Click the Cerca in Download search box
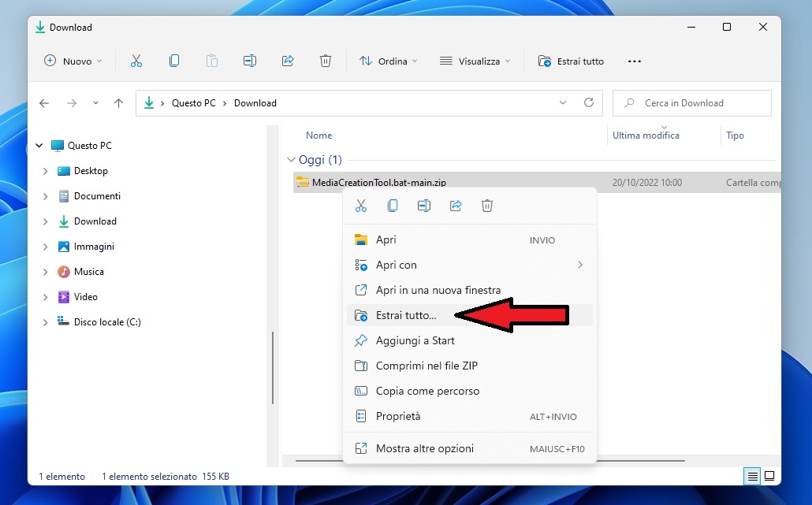 [692, 103]
